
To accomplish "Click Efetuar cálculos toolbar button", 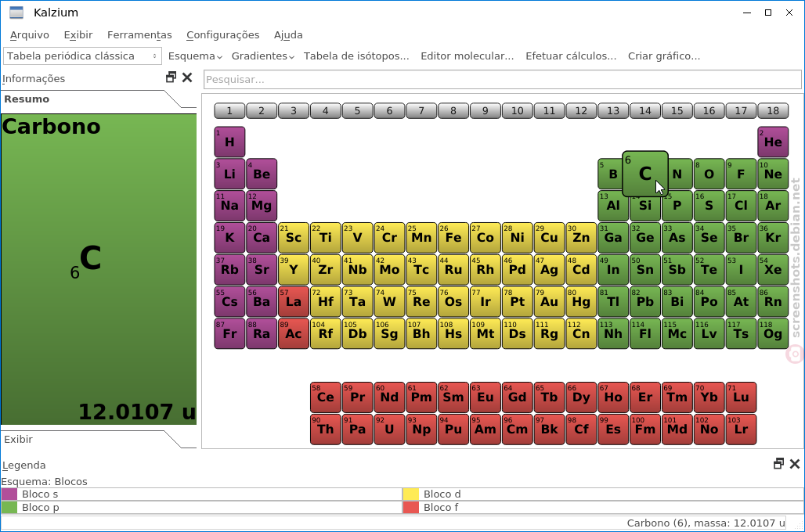I will (571, 56).
